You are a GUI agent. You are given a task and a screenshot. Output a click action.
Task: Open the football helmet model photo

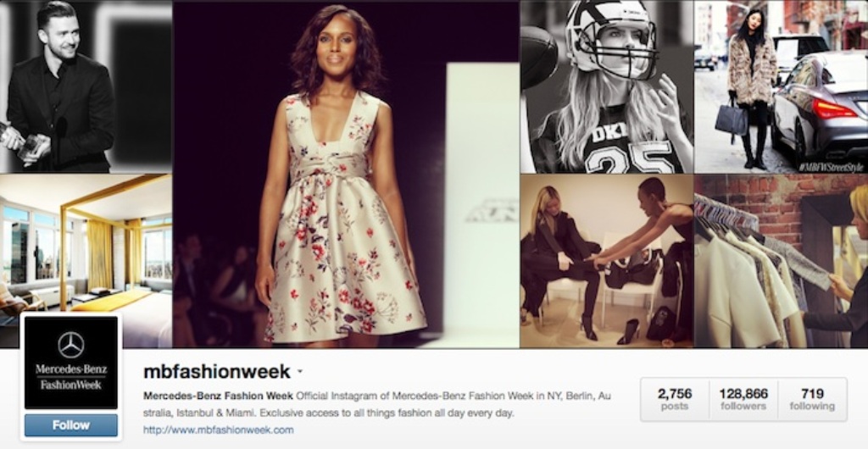tap(606, 86)
